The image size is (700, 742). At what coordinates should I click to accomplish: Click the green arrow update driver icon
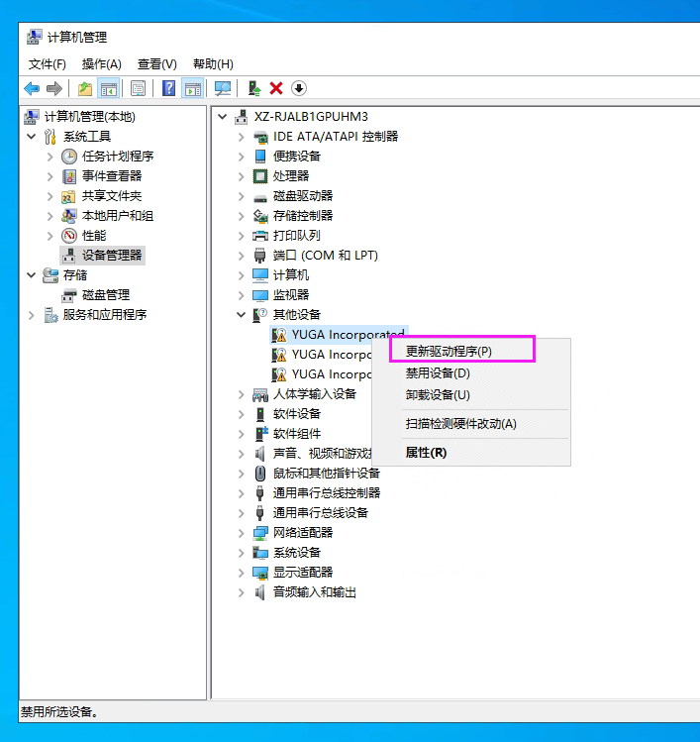coord(254,89)
